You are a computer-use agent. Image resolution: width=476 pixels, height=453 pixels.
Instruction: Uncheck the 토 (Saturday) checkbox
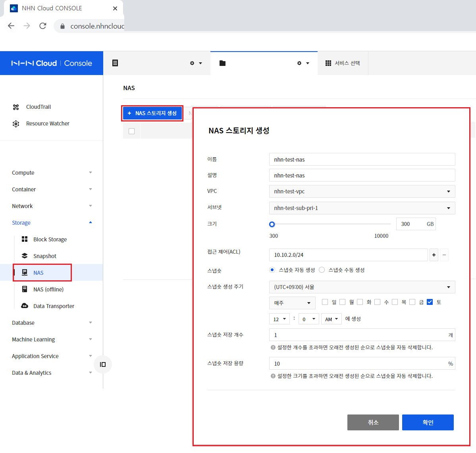pyautogui.click(x=430, y=302)
